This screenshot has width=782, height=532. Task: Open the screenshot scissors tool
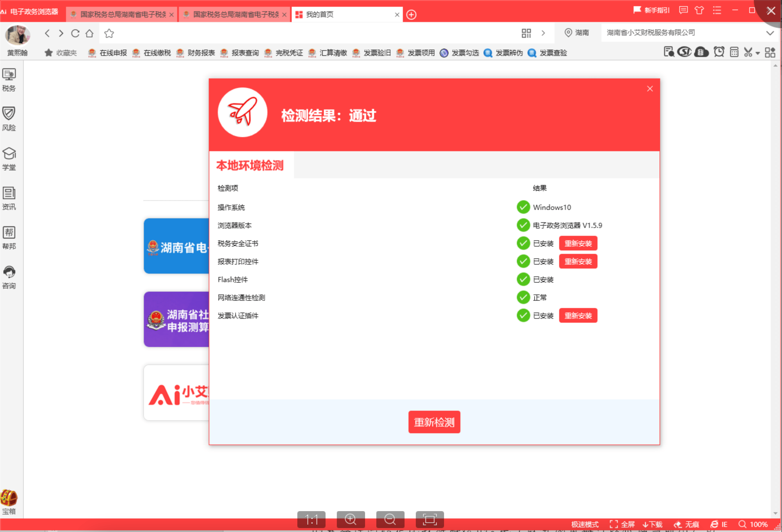pos(748,52)
